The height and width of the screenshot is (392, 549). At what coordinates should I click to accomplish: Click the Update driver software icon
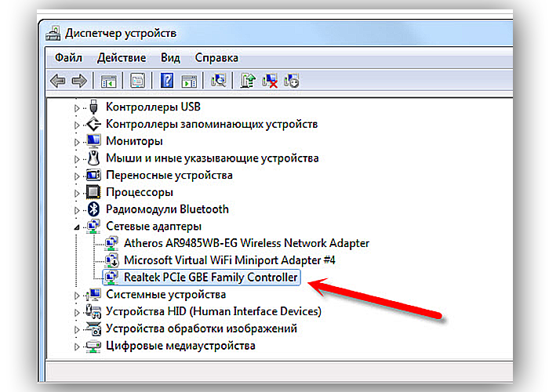pos(248,81)
